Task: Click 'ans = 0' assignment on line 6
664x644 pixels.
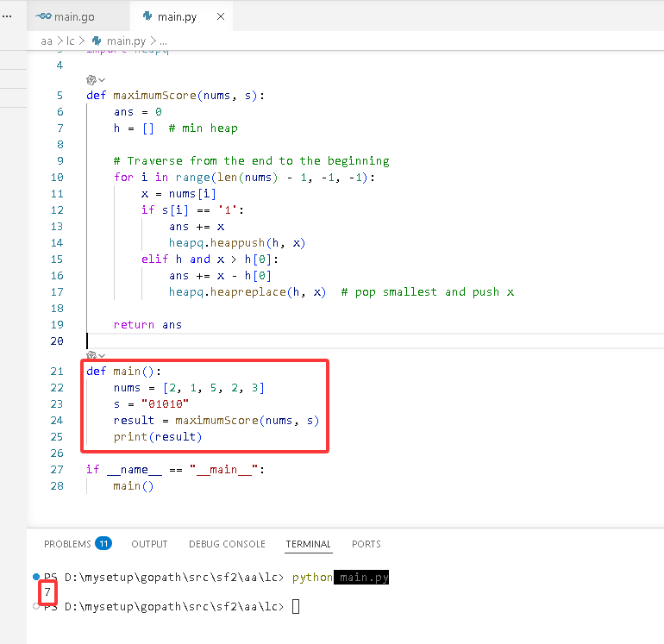Action: click(138, 112)
